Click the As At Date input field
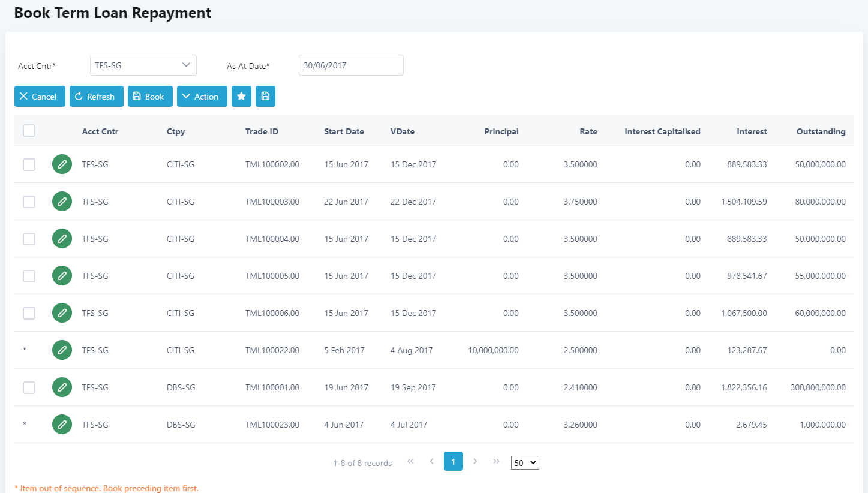This screenshot has width=868, height=493. tap(351, 65)
